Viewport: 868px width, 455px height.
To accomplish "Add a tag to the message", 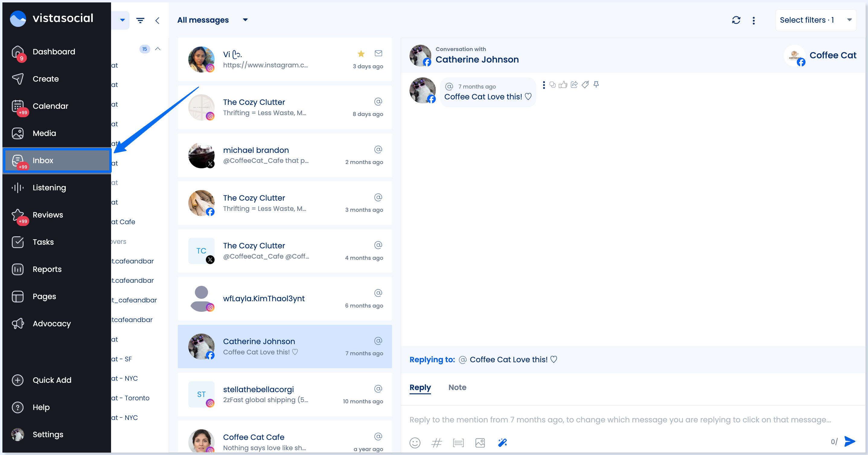I will [585, 85].
